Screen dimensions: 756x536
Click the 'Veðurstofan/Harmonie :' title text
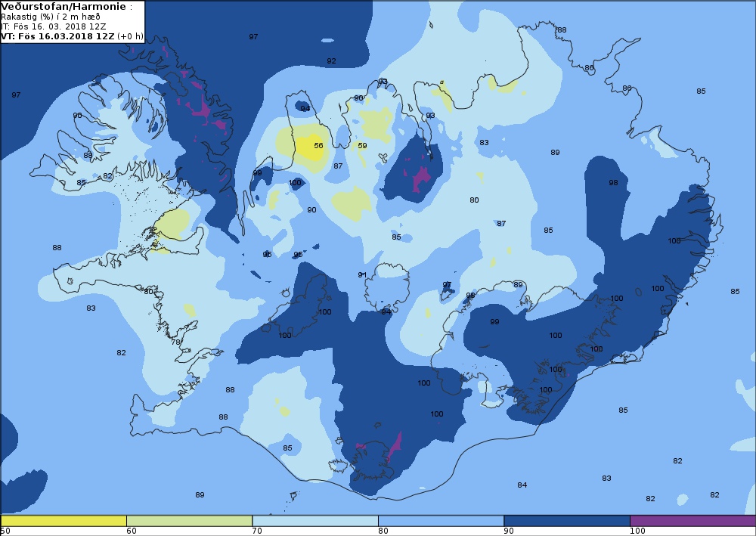67,7
